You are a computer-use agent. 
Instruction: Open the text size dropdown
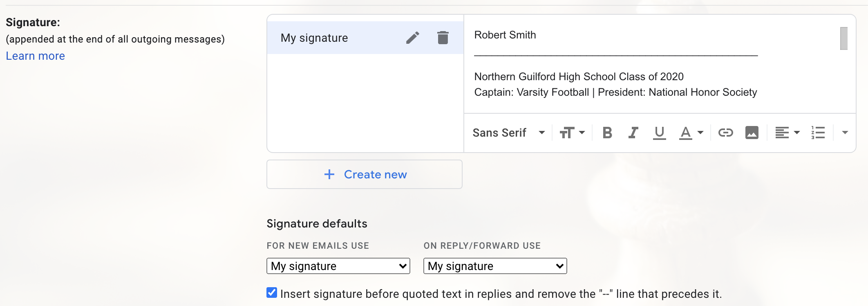(x=572, y=133)
